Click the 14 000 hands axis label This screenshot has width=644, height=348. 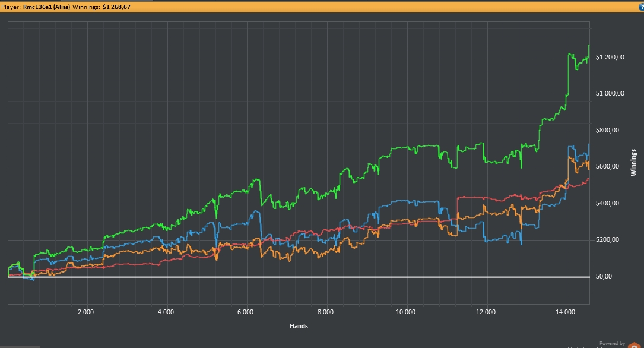(x=566, y=311)
